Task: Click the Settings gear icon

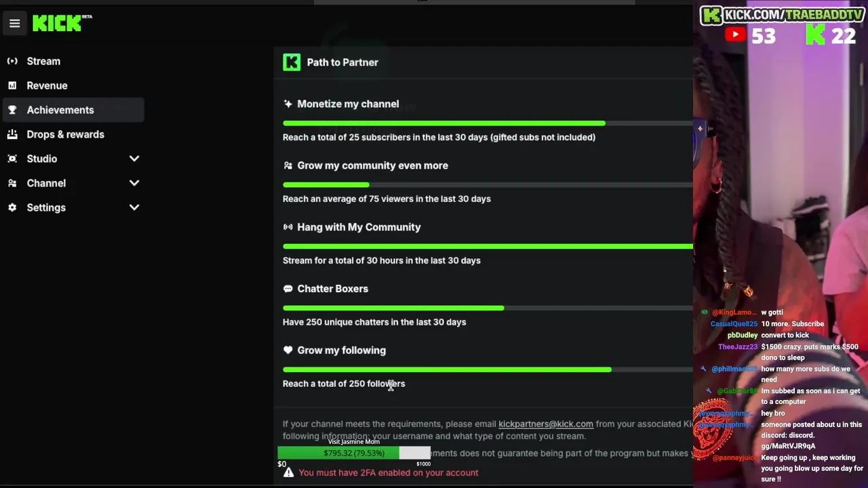Action: click(12, 207)
